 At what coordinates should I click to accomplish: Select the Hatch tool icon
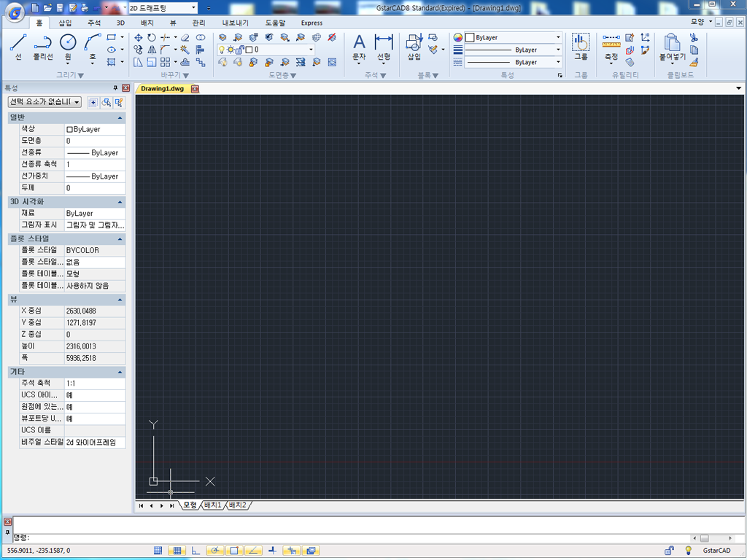tap(112, 62)
